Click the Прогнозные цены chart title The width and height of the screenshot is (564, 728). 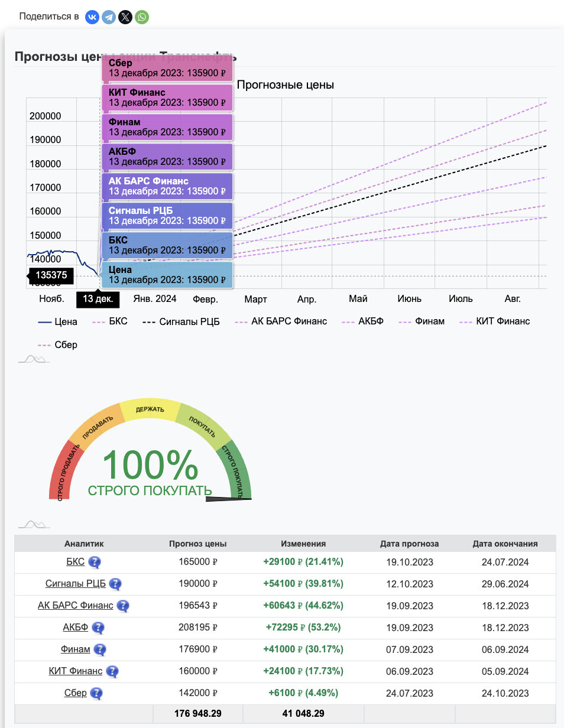point(286,85)
